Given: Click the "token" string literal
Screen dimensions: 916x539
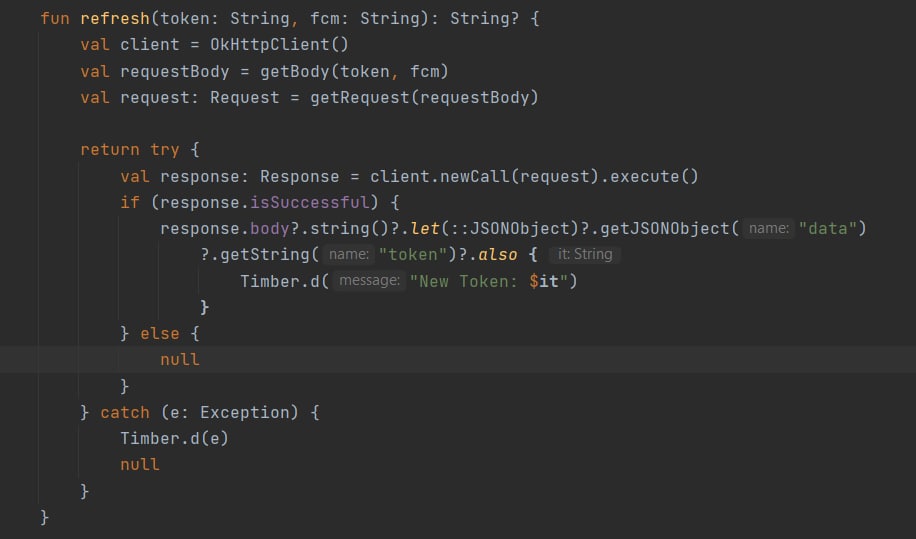Looking at the screenshot, I should (414, 255).
